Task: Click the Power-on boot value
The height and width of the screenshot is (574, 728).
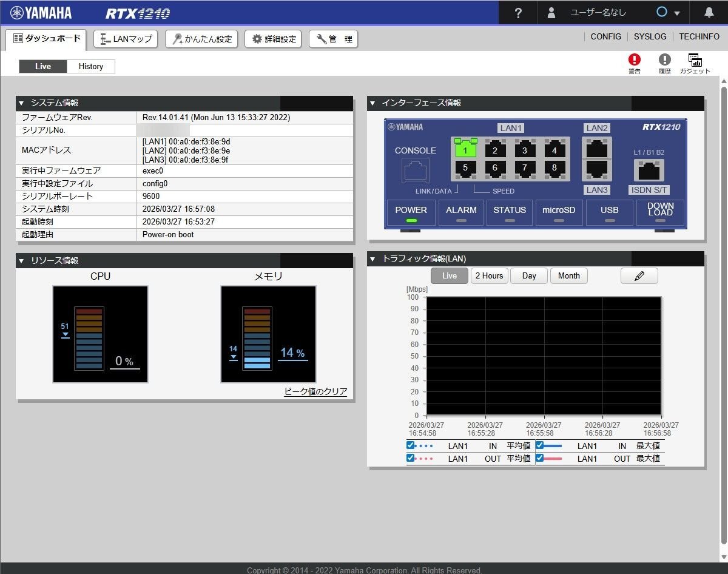Action: (168, 234)
